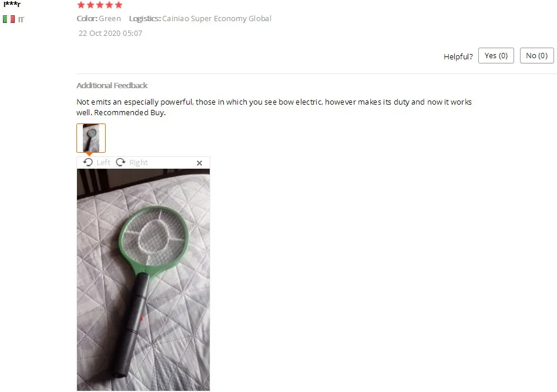Click the reviewer name l***r
Viewport: 557px width, 392px height.
tap(12, 5)
